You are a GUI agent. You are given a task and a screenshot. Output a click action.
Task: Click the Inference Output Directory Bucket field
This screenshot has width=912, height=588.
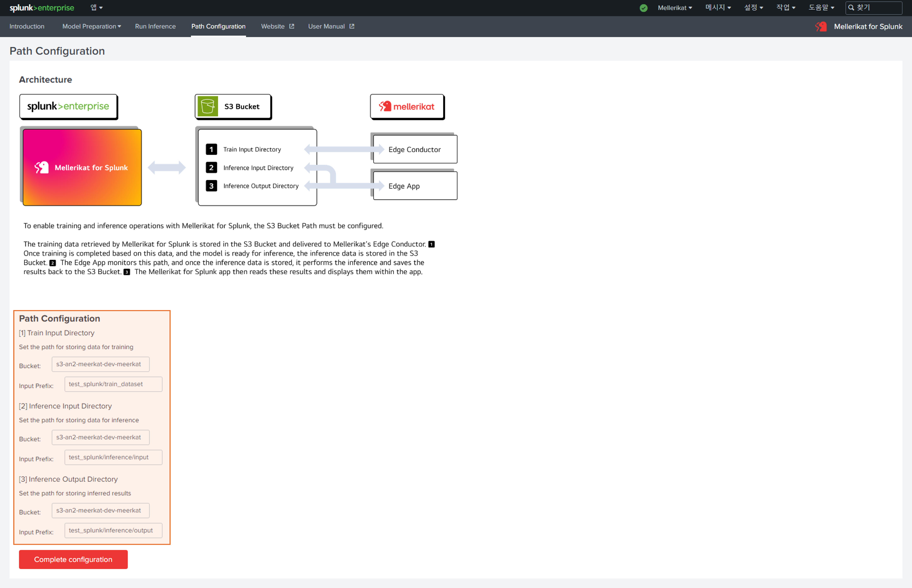pyautogui.click(x=101, y=510)
